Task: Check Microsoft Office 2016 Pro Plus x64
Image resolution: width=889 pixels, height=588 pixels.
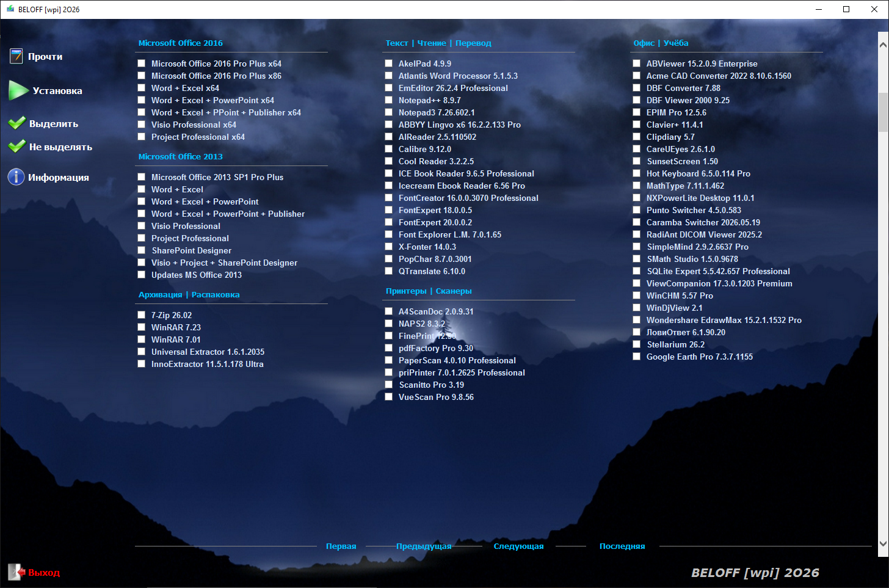Action: click(x=142, y=64)
